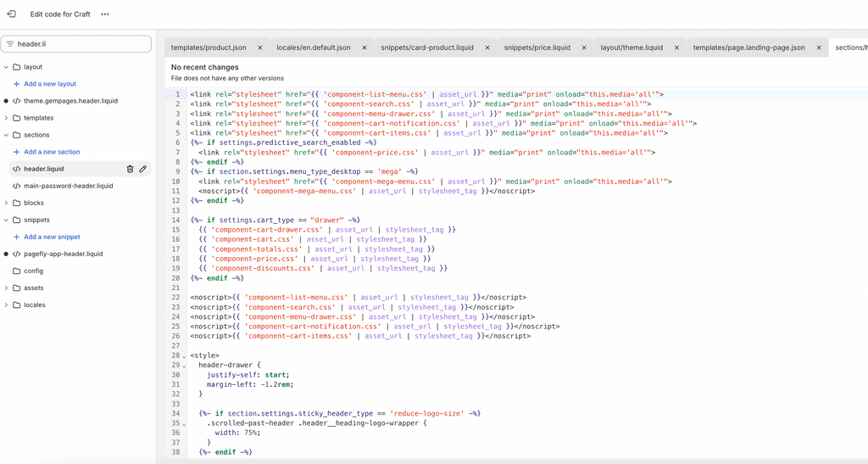
Task: Switch to locales/en.default.json tab
Action: point(314,48)
